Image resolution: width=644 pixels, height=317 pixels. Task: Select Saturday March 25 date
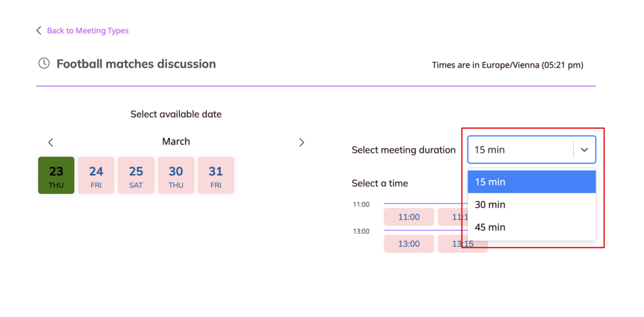coord(136,175)
